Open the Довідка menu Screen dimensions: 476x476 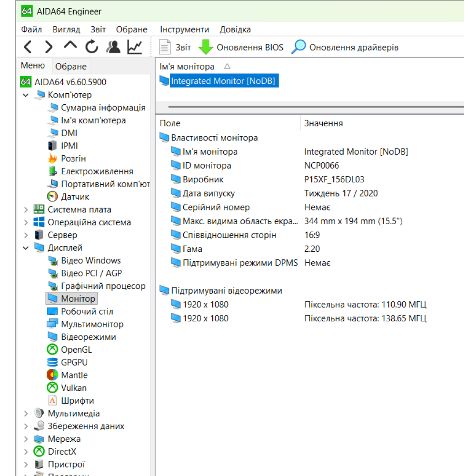[235, 30]
